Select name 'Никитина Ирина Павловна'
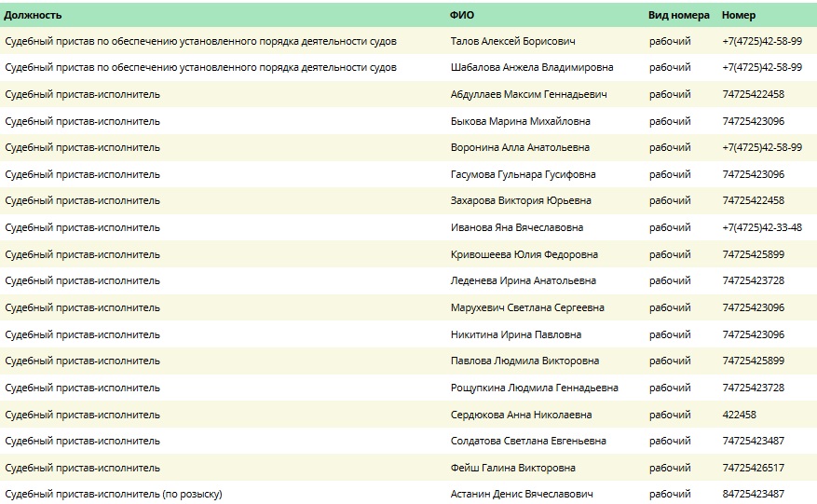817x504 pixels. (516, 335)
